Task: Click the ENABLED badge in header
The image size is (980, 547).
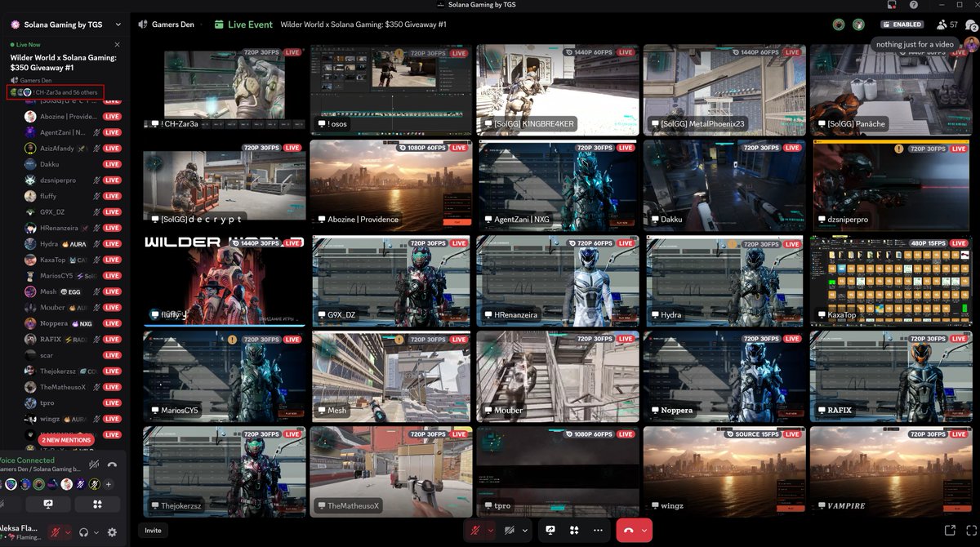Action: pyautogui.click(x=902, y=24)
